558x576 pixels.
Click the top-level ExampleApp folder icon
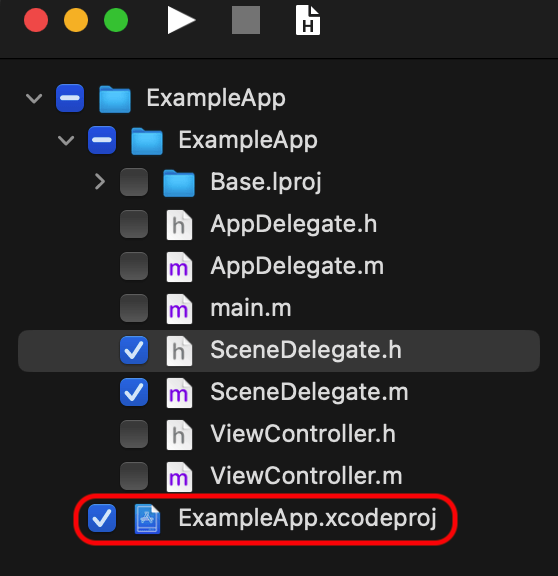(x=115, y=99)
